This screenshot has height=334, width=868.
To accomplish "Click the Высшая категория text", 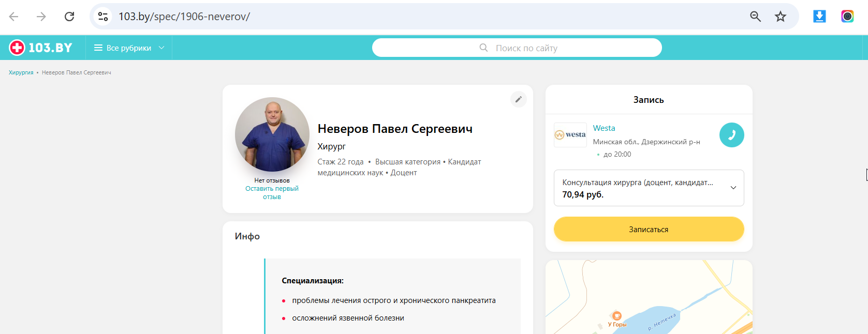I will pyautogui.click(x=408, y=162).
